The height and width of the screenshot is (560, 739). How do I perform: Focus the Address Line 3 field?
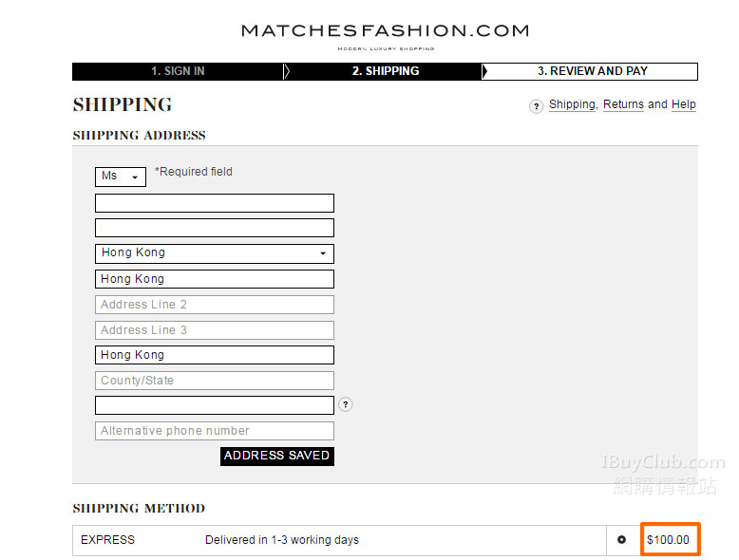(215, 330)
